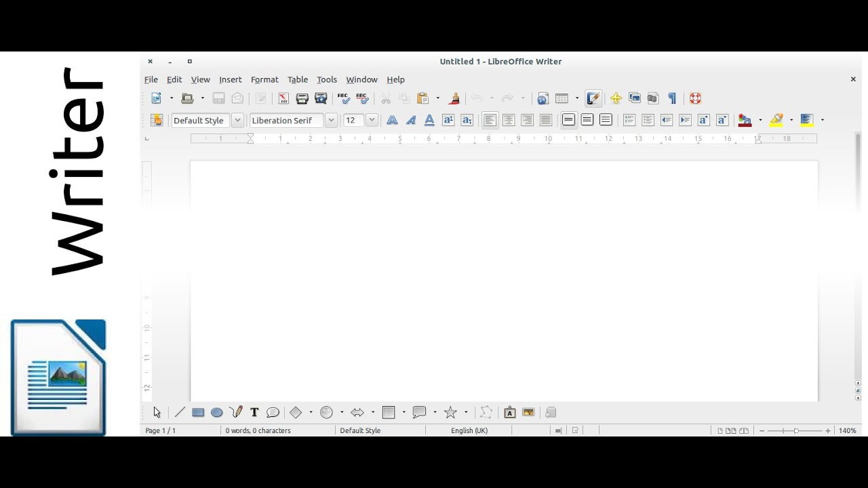Toggle Bold text formatting
Viewport: 868px width, 488px height.
pos(392,120)
